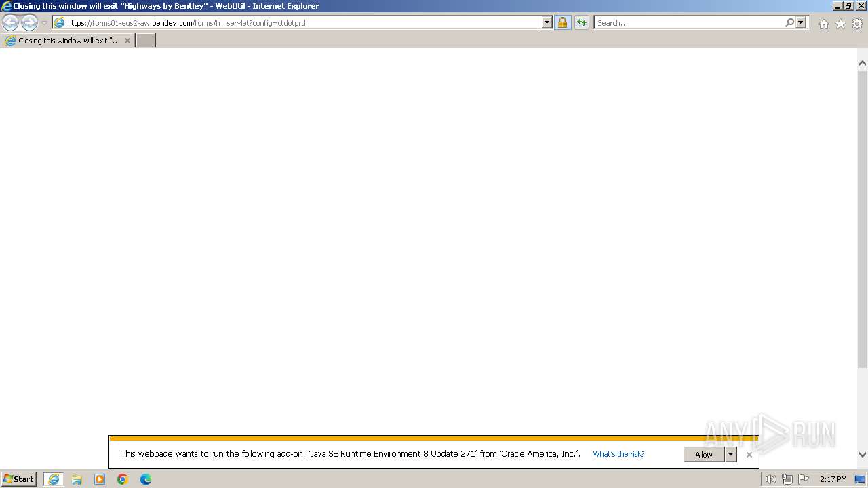
Task: Go back with the browser Back arrow
Action: click(11, 23)
